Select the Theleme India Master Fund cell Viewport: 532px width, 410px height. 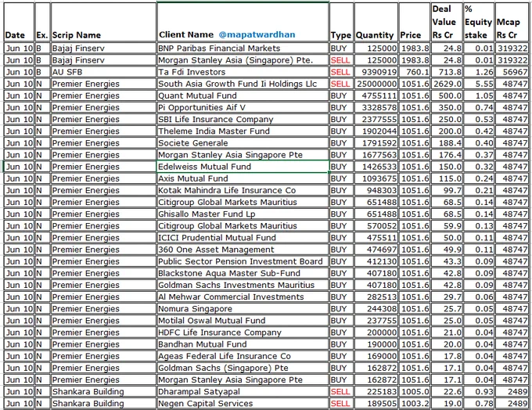click(243, 131)
